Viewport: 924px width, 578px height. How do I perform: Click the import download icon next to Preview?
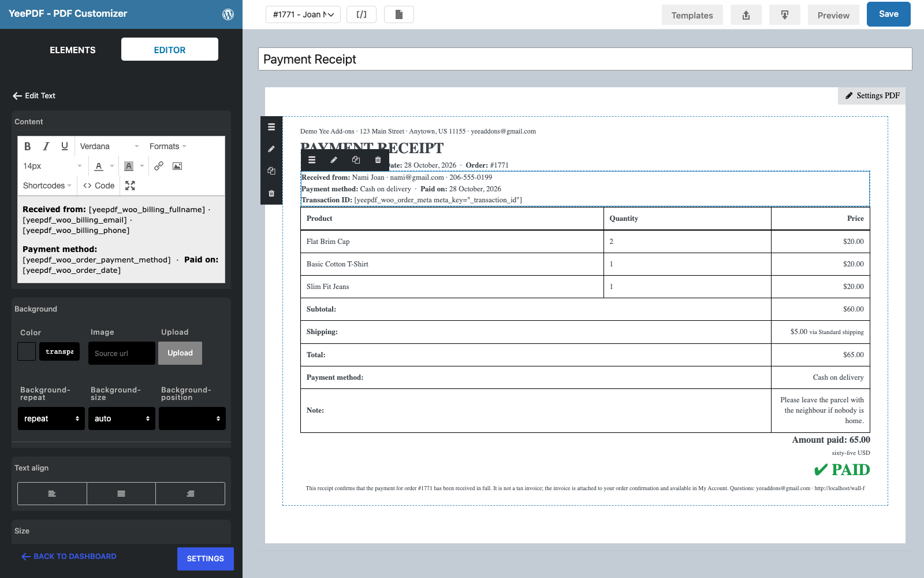pos(785,15)
